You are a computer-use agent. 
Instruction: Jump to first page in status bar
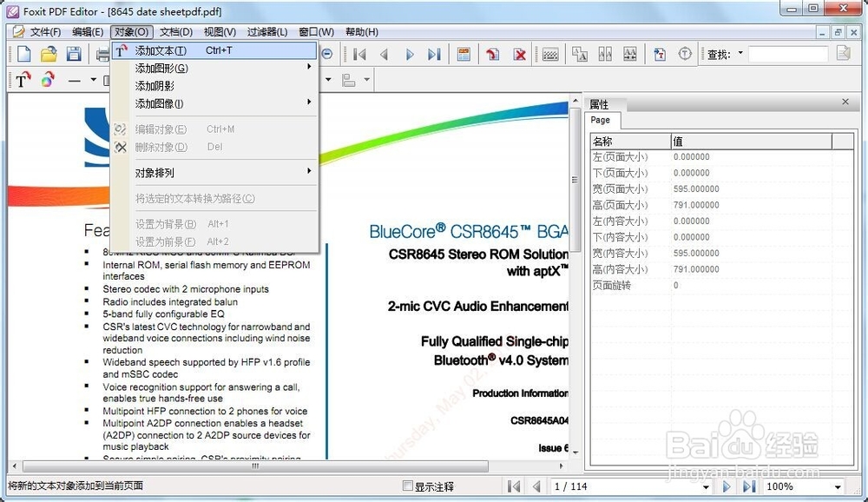point(514,486)
